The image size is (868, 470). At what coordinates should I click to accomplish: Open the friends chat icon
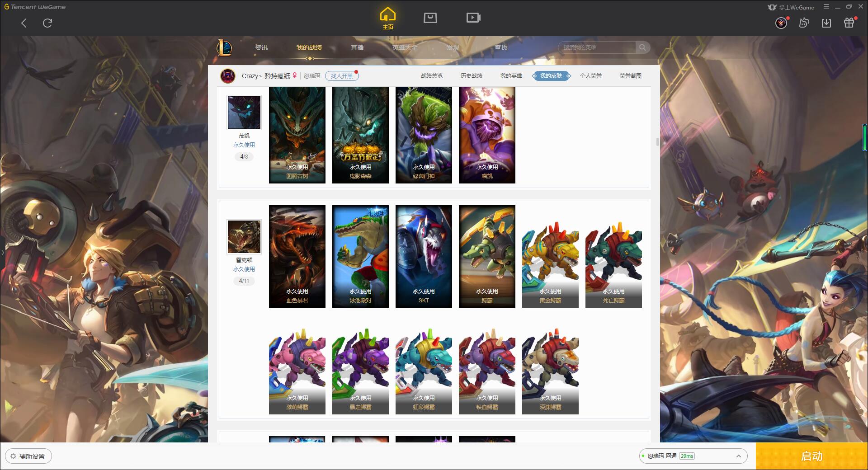click(x=804, y=23)
